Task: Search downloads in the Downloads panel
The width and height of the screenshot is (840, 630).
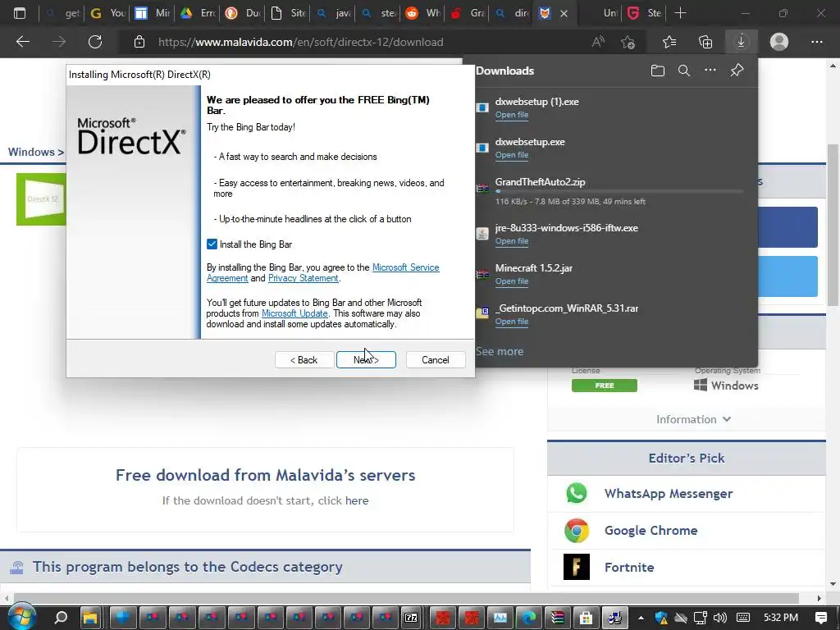Action: [684, 71]
